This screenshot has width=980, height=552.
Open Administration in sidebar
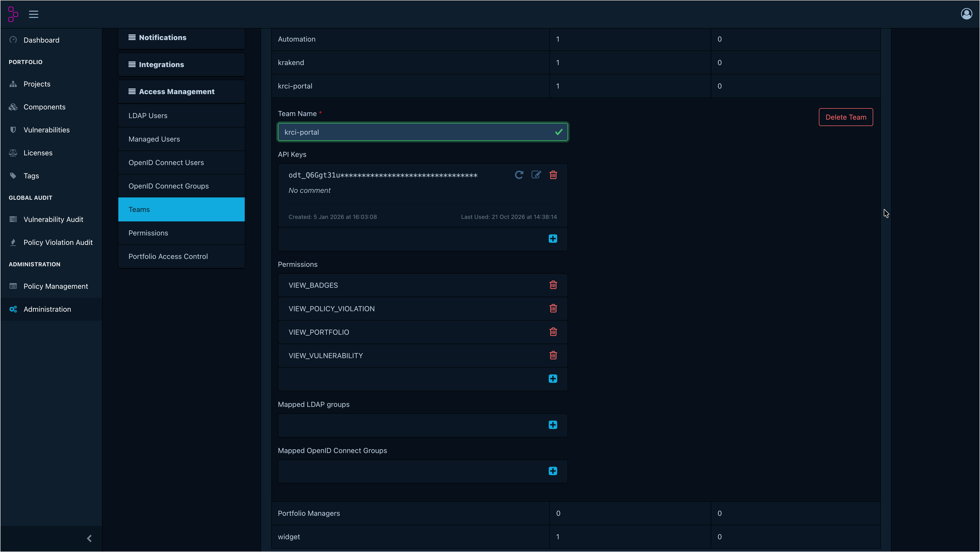pyautogui.click(x=51, y=309)
